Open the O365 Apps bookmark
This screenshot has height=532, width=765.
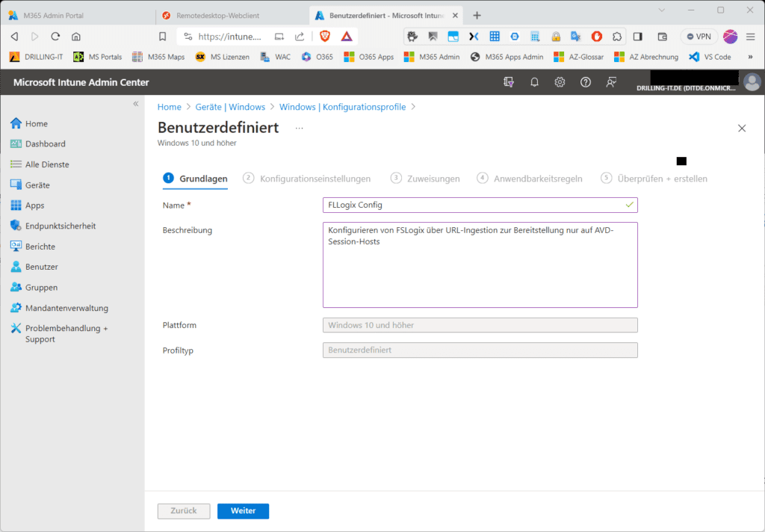pos(369,57)
